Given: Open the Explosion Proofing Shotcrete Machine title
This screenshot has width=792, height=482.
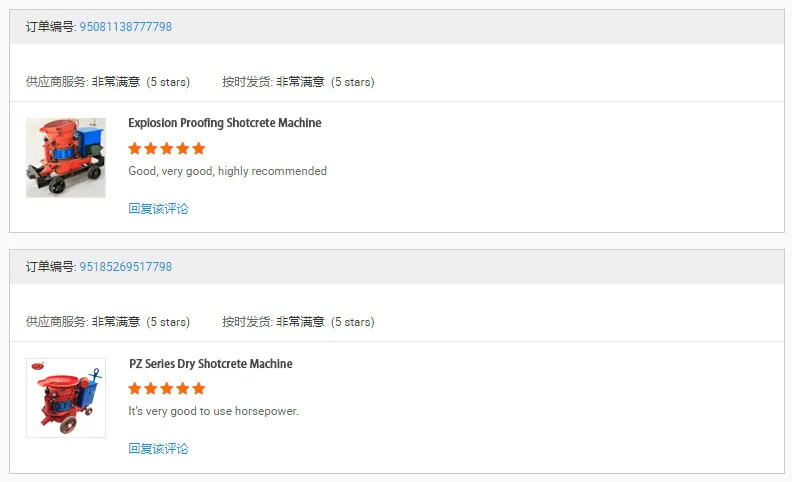Looking at the screenshot, I should [225, 123].
